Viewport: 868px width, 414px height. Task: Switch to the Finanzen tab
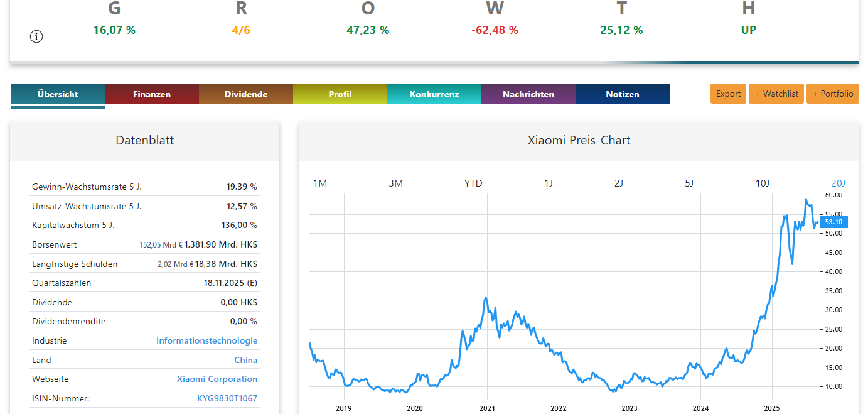[152, 94]
